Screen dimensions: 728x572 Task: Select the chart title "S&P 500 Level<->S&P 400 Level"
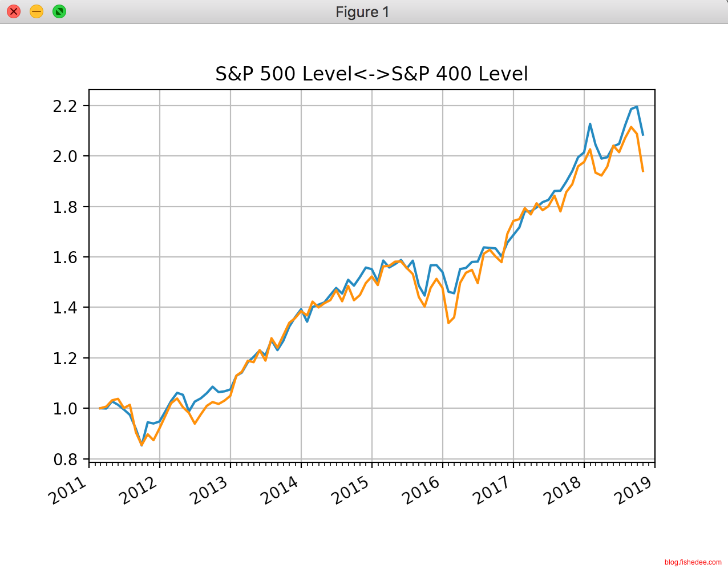(371, 74)
